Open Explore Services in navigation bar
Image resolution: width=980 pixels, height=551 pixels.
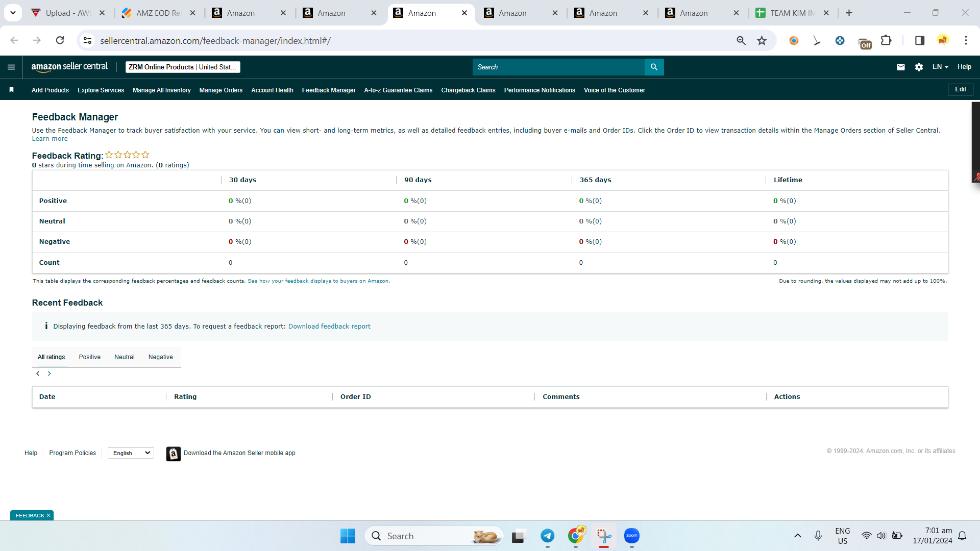[x=101, y=90]
